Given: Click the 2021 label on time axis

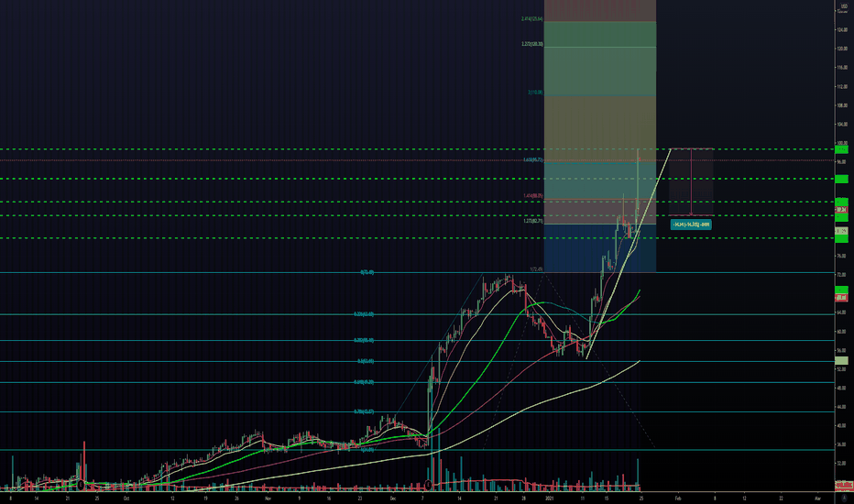Looking at the screenshot, I should point(549,498).
